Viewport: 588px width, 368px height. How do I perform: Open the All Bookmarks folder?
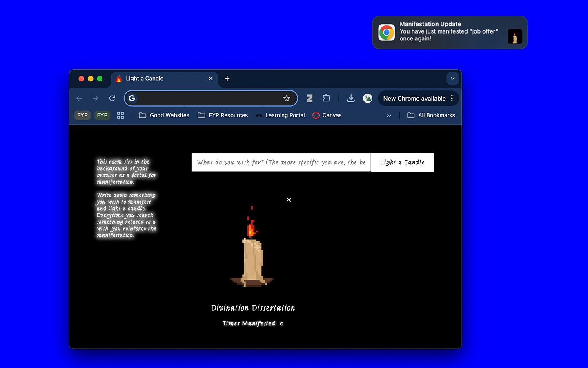coord(431,115)
